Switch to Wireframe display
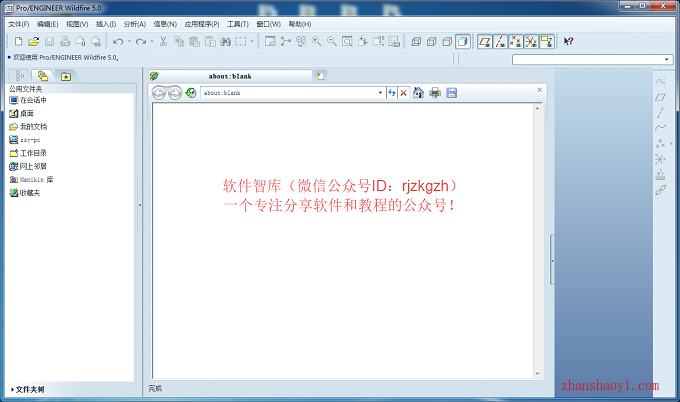 [x=416, y=42]
